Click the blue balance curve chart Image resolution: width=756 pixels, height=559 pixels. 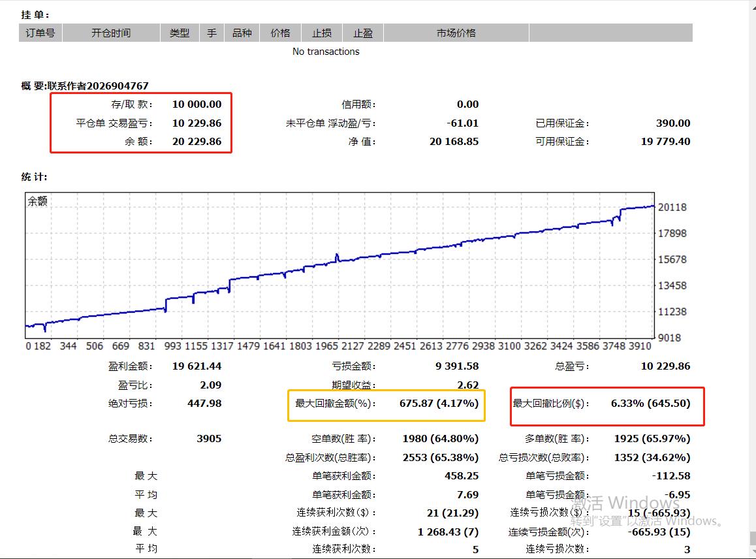[x=339, y=261]
